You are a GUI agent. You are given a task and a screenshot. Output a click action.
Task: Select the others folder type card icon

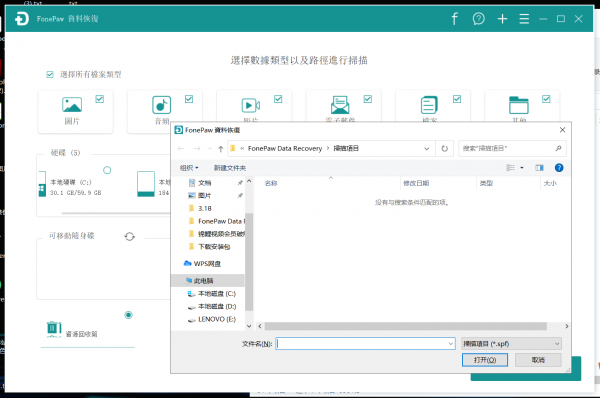518,105
